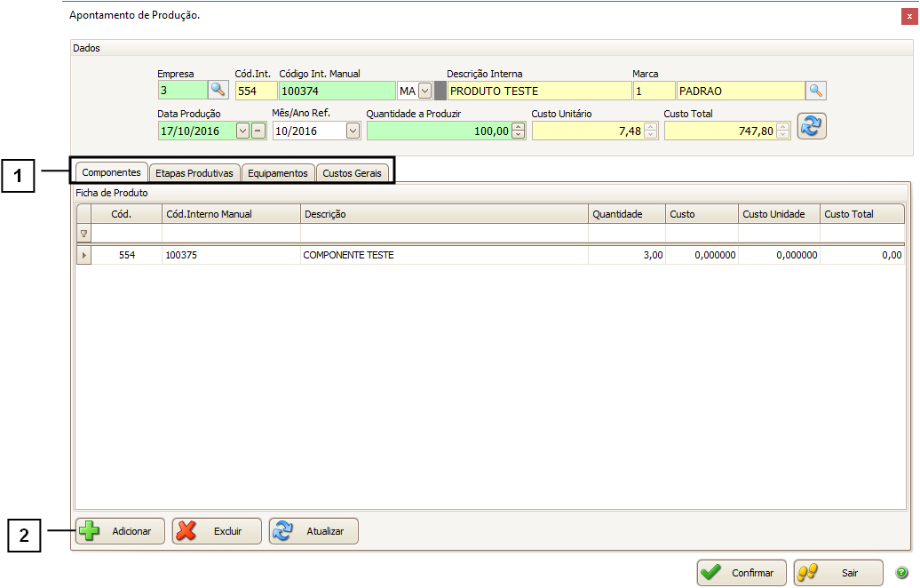This screenshot has height=588, width=920.
Task: Adjust Quantidade a Produzir spinner arrows
Action: tap(519, 131)
